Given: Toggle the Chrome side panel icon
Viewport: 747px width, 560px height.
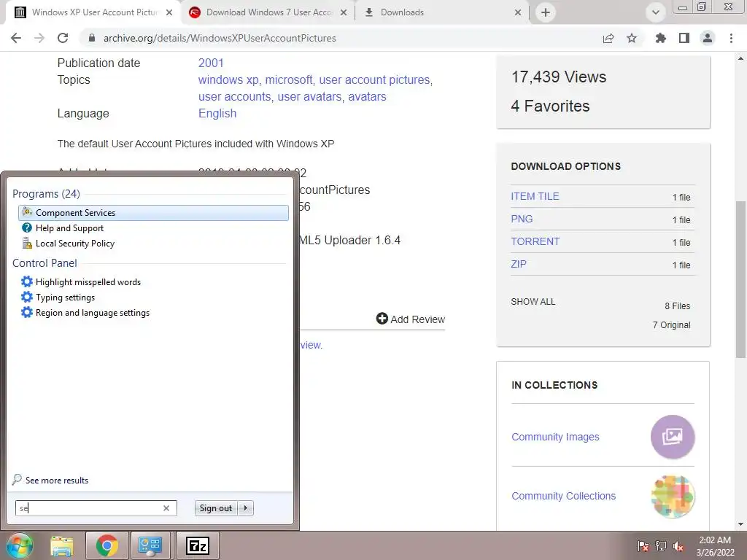Looking at the screenshot, I should 684,38.
